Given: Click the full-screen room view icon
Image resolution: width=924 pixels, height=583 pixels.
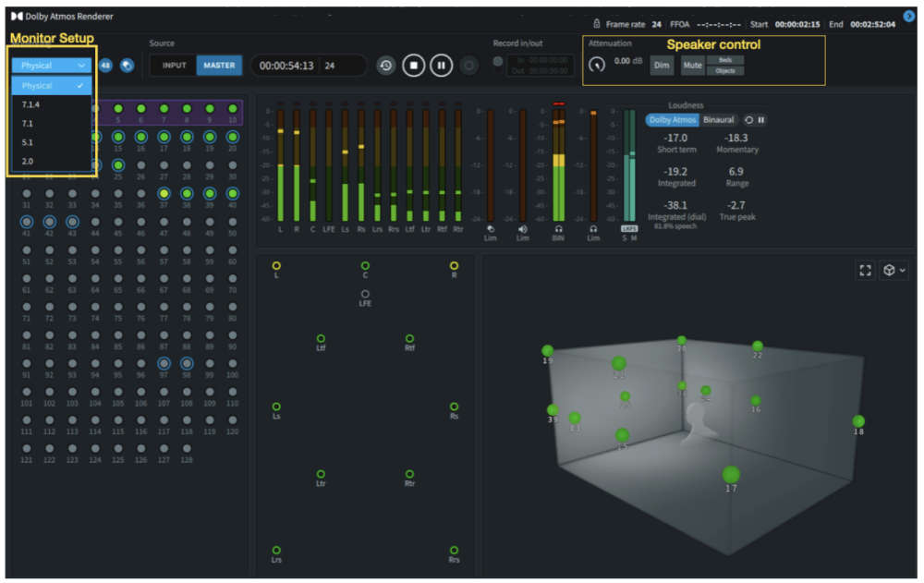Looking at the screenshot, I should coord(866,271).
